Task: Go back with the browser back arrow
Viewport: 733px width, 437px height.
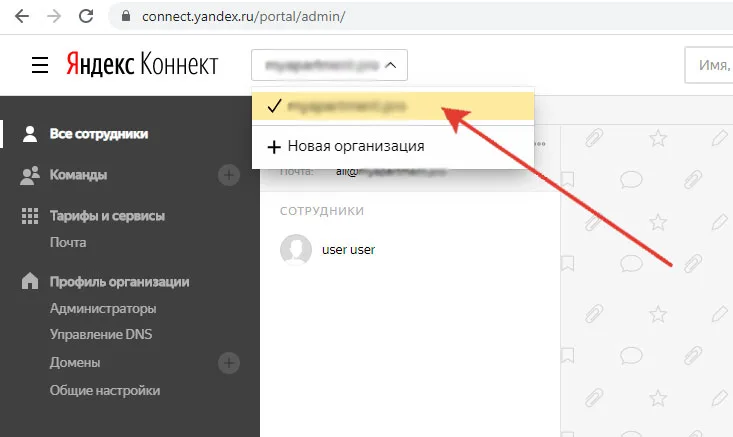Action: [22, 16]
